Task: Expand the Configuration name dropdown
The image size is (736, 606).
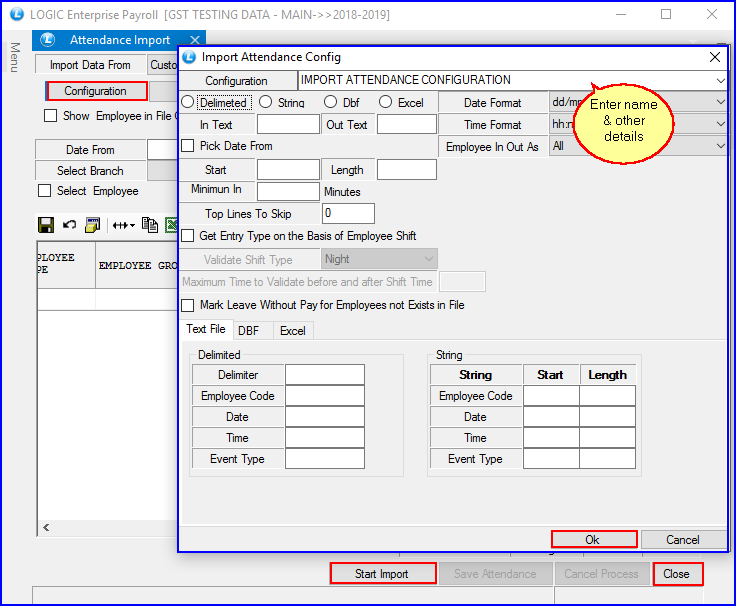Action: point(720,80)
